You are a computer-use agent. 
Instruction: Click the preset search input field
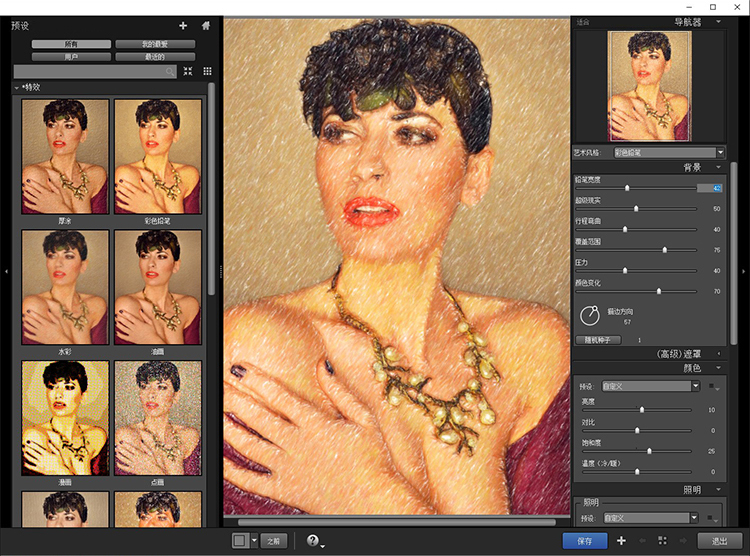[x=95, y=72]
